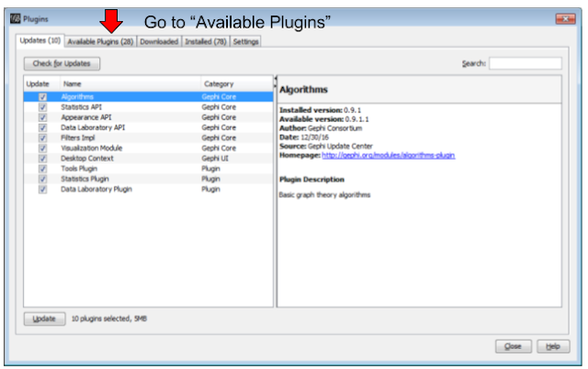Toggle the Visualization Module checkbox
This screenshot has width=588, height=369.
43,148
